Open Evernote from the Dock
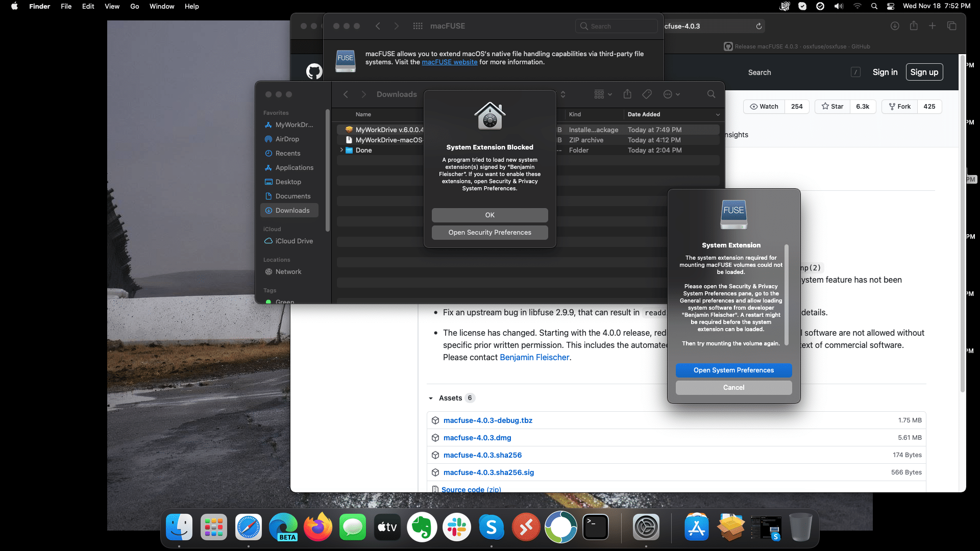The height and width of the screenshot is (551, 980). [422, 528]
